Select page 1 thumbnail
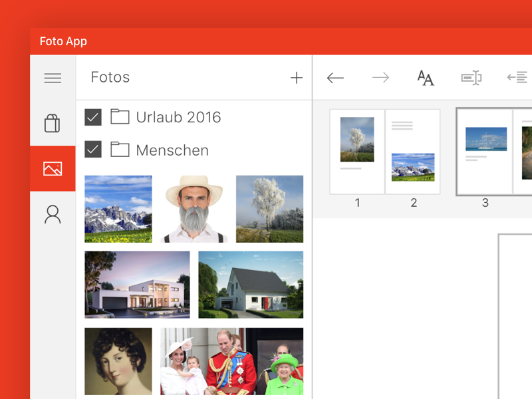This screenshot has height=399, width=532. pyautogui.click(x=357, y=152)
